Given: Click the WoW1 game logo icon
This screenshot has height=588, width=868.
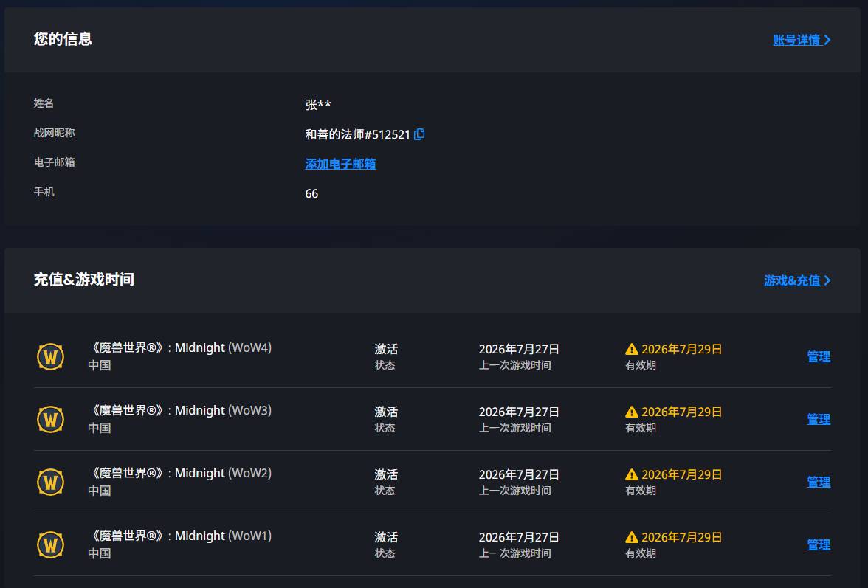Looking at the screenshot, I should [x=50, y=545].
